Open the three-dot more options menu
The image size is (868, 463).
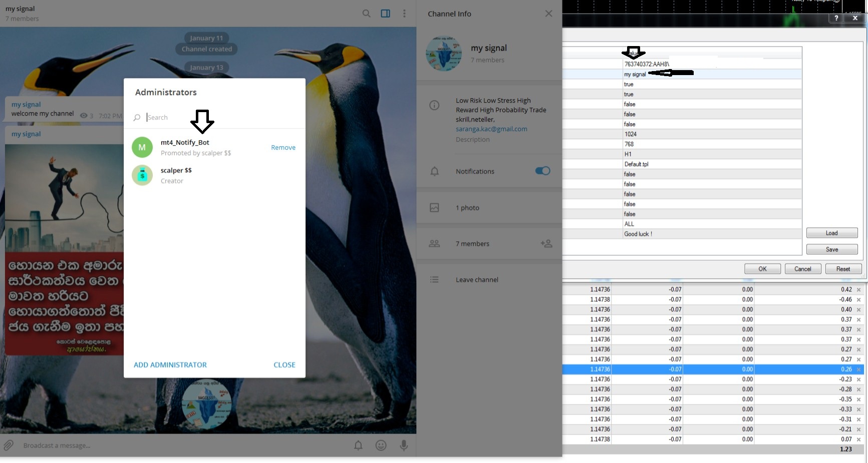click(404, 14)
